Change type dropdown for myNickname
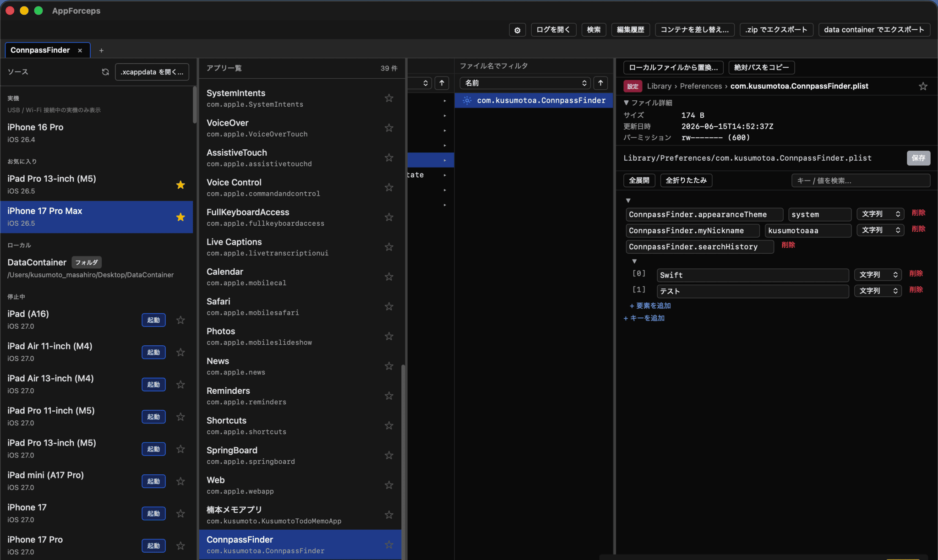 pos(881,230)
